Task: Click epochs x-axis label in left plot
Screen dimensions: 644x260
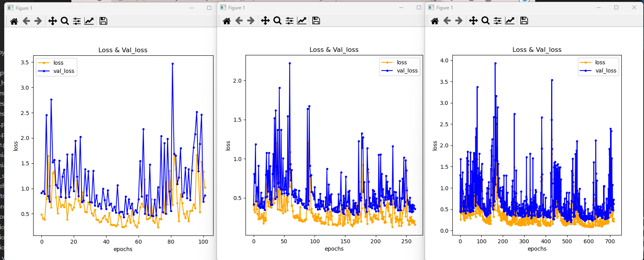Action: 123,249
